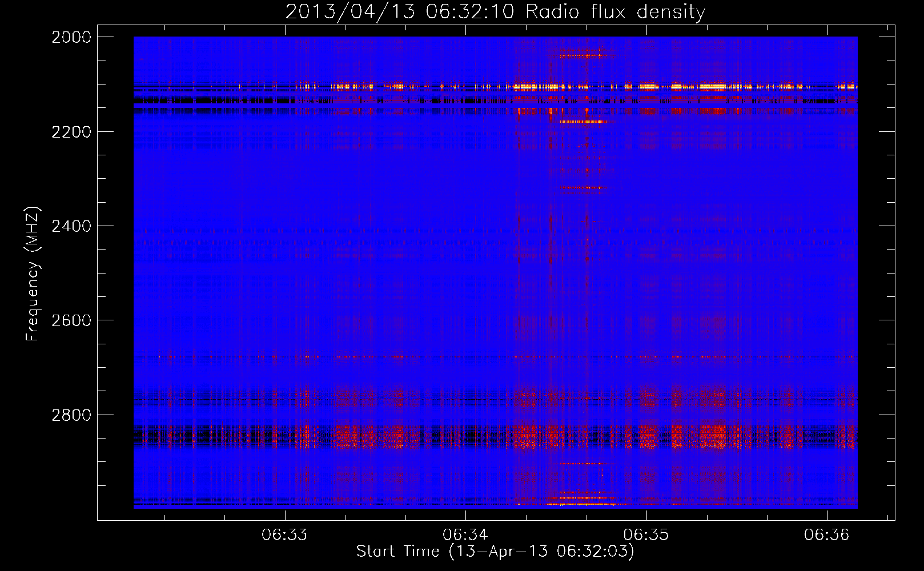This screenshot has width=924, height=571.
Task: Click the 06:36 time axis label
Action: (827, 535)
